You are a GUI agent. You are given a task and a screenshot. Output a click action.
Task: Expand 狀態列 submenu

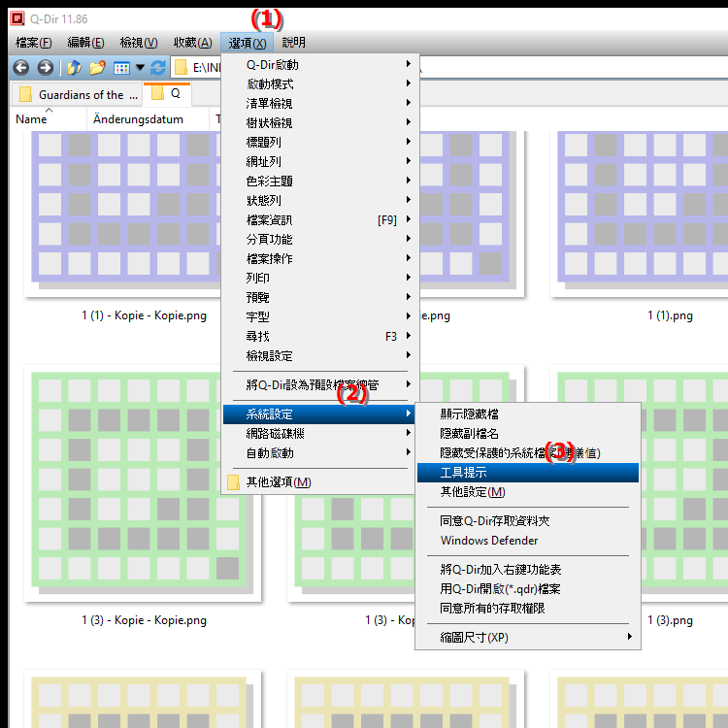(x=320, y=201)
